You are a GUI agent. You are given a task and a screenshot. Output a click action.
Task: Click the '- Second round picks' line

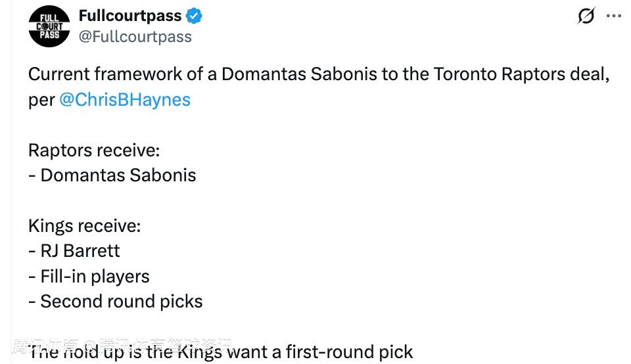(116, 301)
